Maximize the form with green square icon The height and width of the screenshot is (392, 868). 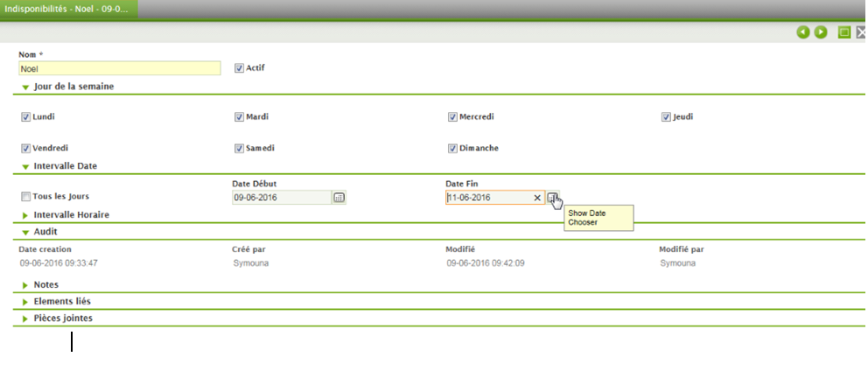coord(844,32)
